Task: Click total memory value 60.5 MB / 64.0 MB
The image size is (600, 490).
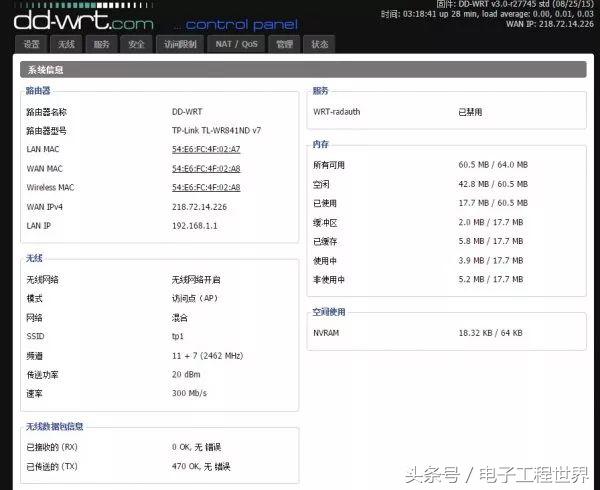Action: pyautogui.click(x=493, y=165)
